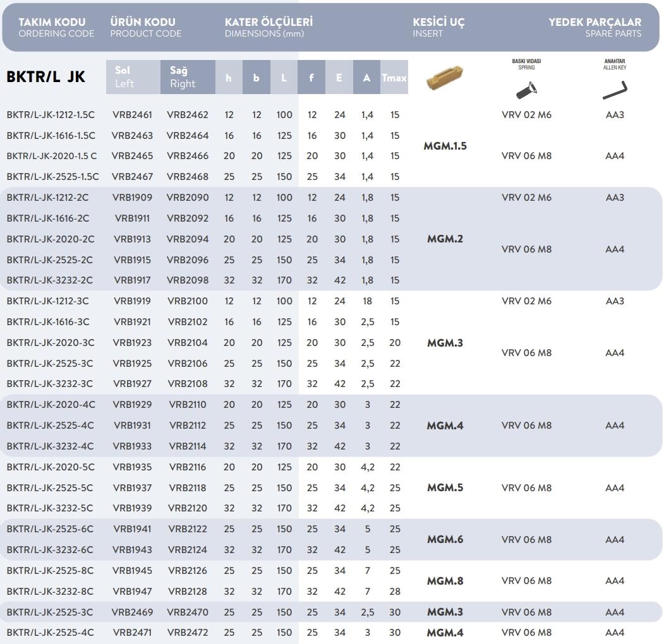Image resolution: width=664 pixels, height=644 pixels.
Task: Click VRV 02 M6 in the 1212-3C row
Action: click(x=526, y=301)
